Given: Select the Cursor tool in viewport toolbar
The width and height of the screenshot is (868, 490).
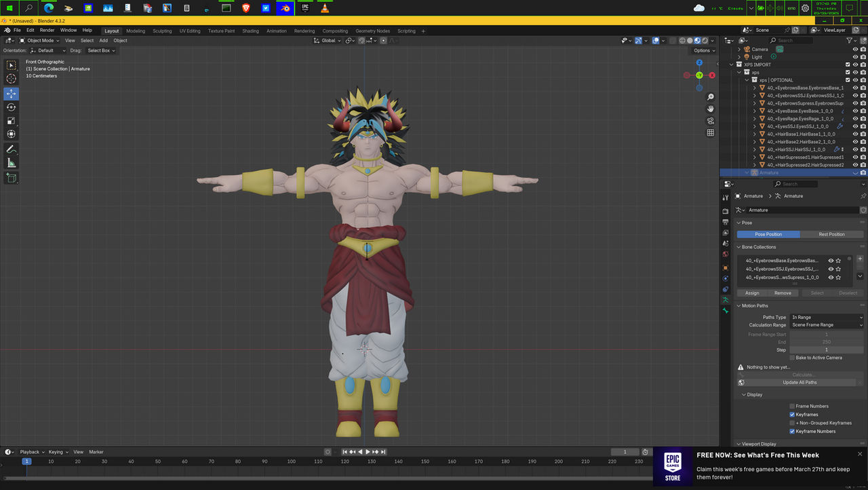Looking at the screenshot, I should 11,79.
